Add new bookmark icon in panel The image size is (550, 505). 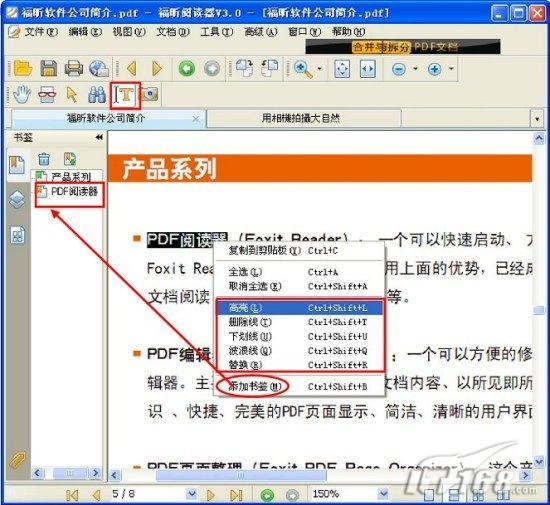pyautogui.click(x=70, y=159)
